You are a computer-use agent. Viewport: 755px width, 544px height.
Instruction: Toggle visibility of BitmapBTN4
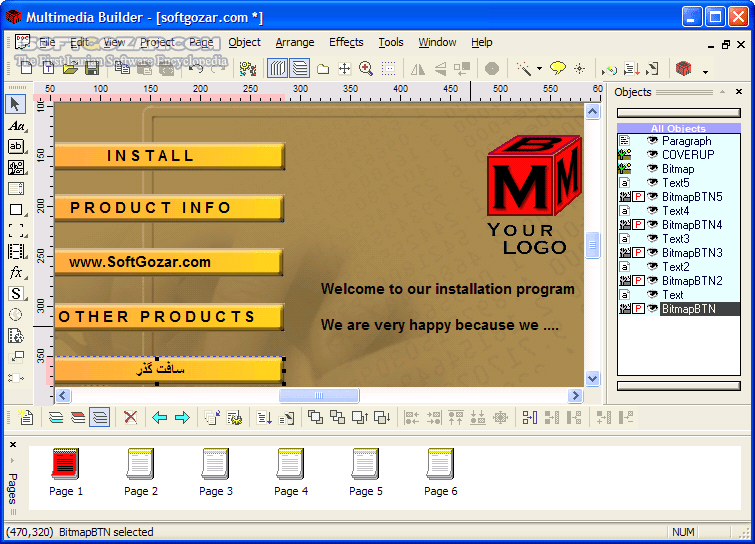click(652, 224)
